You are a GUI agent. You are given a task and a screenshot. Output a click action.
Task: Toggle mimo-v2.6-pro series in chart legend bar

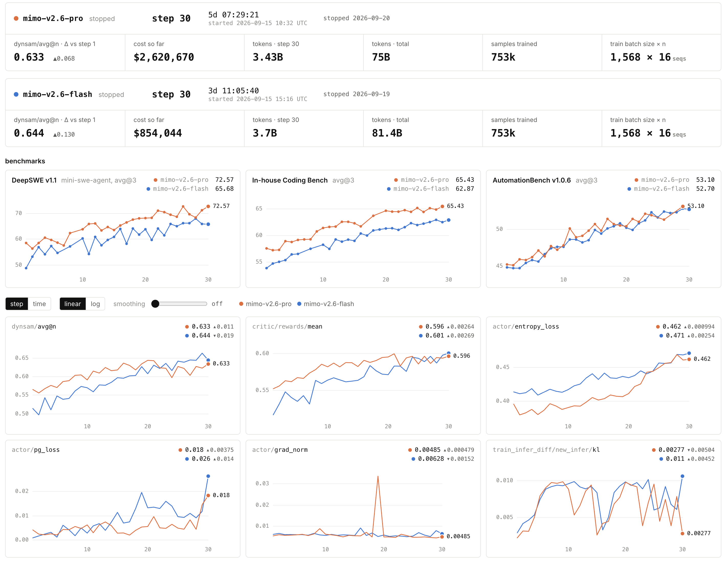point(265,304)
